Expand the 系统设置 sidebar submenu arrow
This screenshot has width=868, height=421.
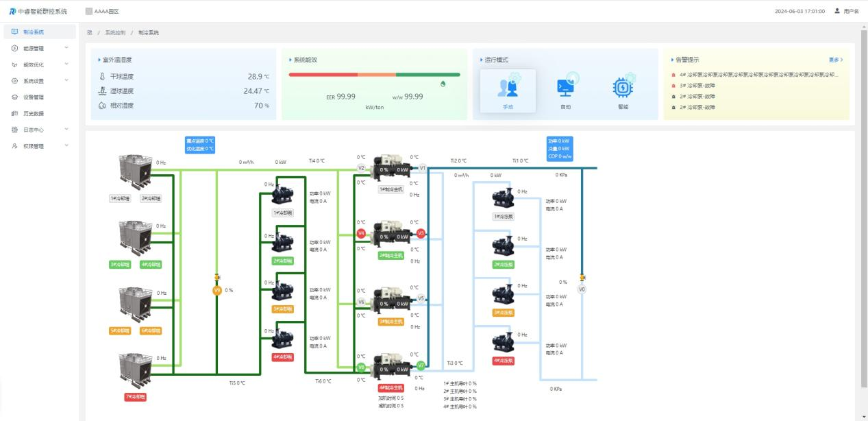point(66,80)
